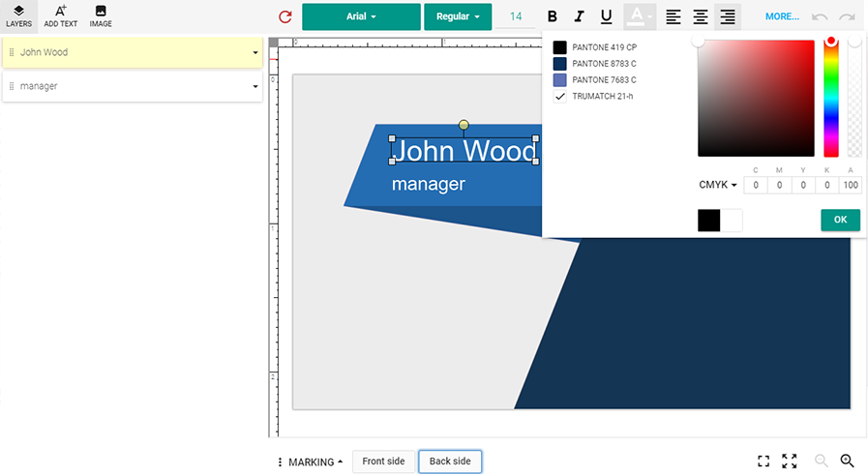868x476 pixels.
Task: Click inside the saturation color field
Action: coord(756,99)
